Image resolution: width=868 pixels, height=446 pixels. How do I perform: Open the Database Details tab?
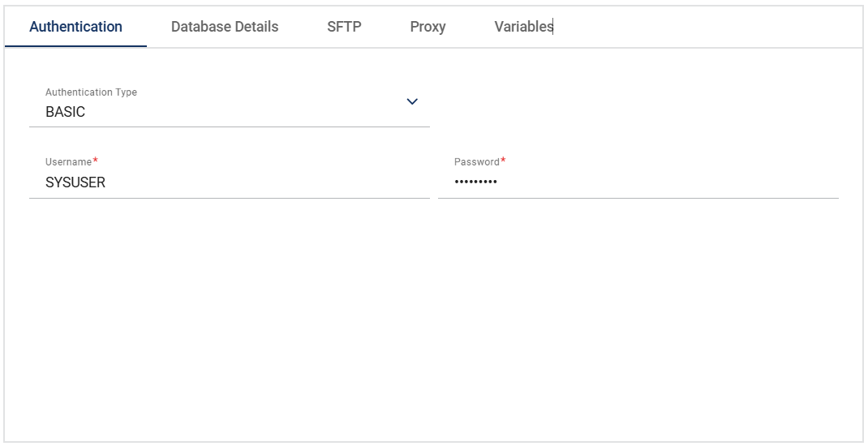(x=225, y=27)
